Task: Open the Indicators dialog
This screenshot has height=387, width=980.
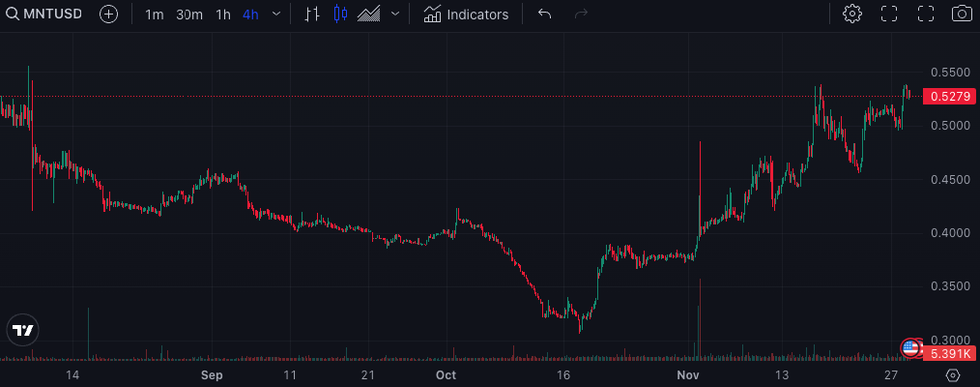Action: tap(466, 15)
